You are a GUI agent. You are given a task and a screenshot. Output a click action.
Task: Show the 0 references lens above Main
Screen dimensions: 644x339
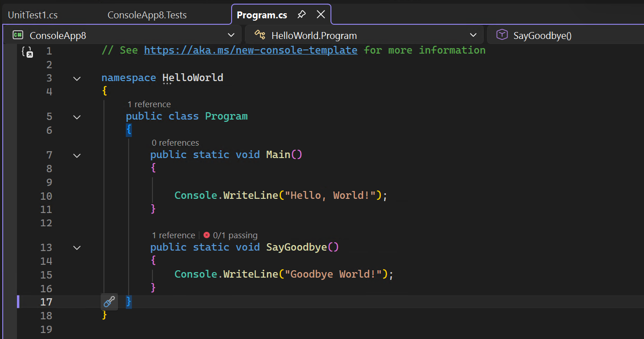click(x=175, y=142)
